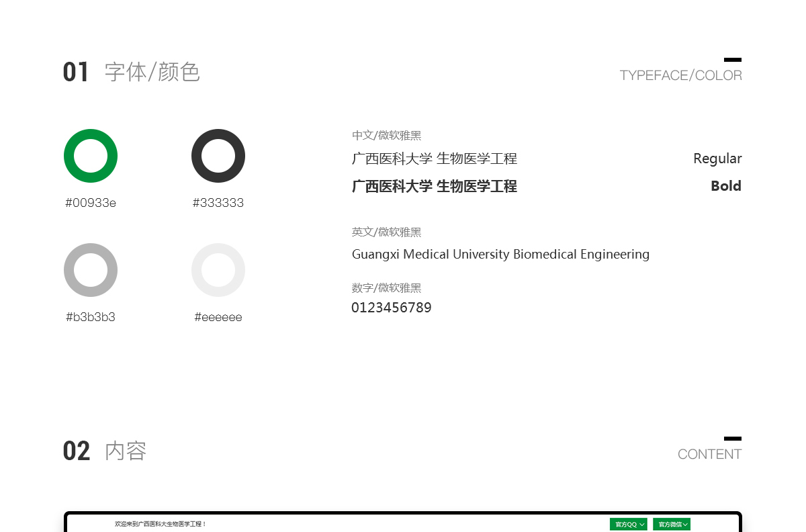Click the 欢迎来到广西医科大生物医学工程 welcome text
This screenshot has height=532, width=806.
coord(161,523)
